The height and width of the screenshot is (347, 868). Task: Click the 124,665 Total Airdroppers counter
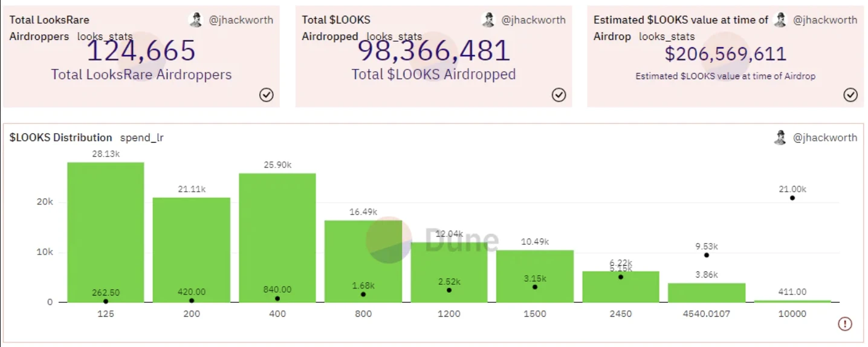141,51
